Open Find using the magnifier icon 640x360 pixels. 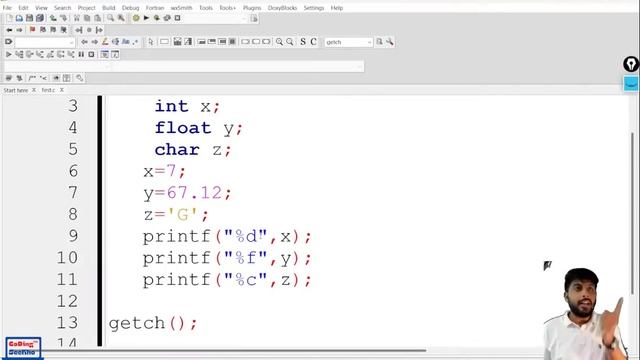click(111, 18)
